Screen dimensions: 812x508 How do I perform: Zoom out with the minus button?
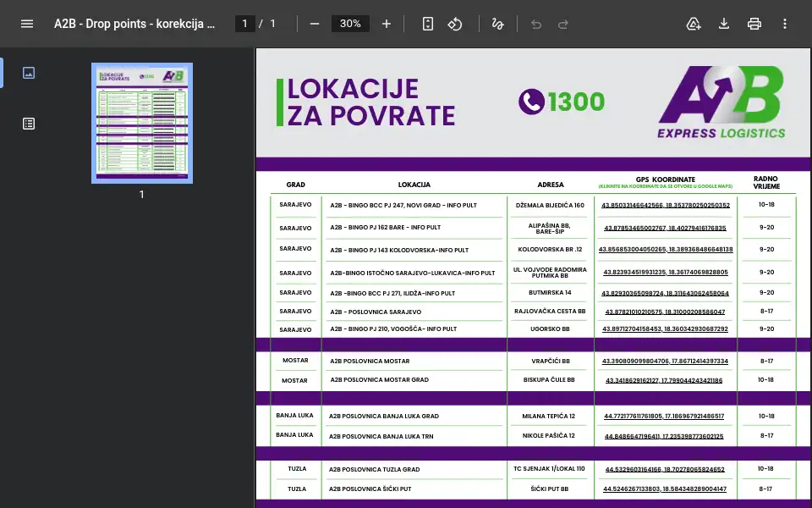315,24
